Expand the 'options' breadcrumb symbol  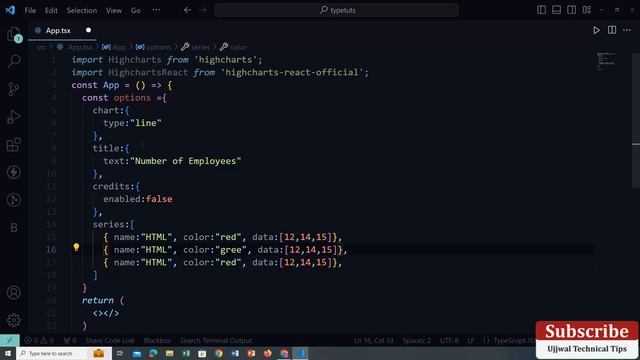pos(158,47)
